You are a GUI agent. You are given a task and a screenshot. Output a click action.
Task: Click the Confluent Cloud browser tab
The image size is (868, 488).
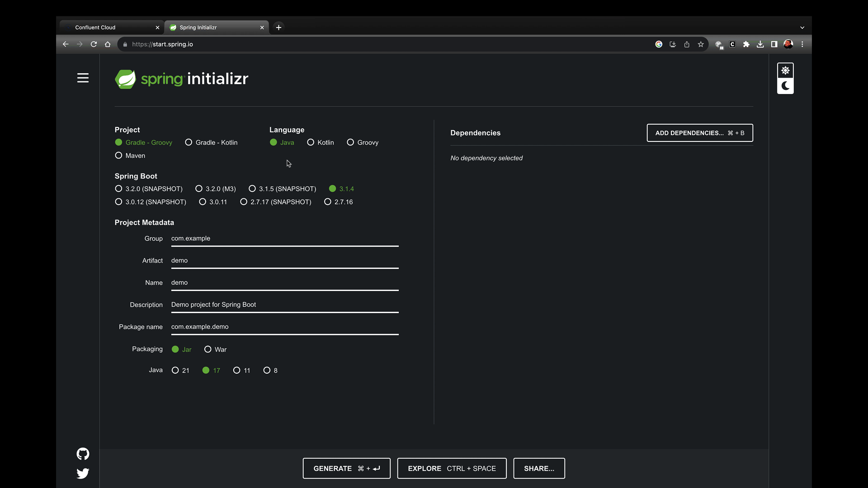(x=111, y=27)
